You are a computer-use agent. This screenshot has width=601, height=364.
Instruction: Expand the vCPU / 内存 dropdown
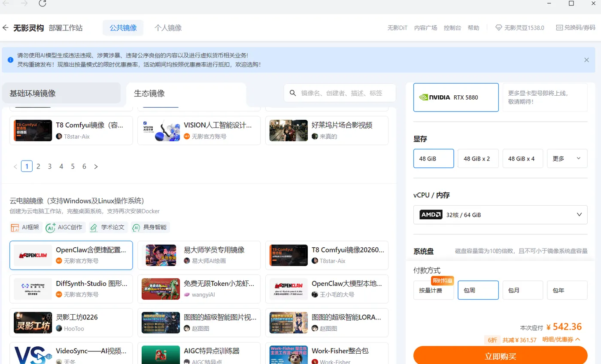[500, 215]
